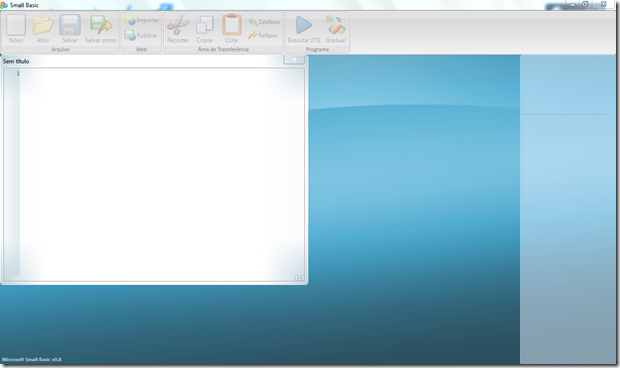The width and height of the screenshot is (620, 368).
Task: Click into the code editor text area
Action: tap(162, 174)
